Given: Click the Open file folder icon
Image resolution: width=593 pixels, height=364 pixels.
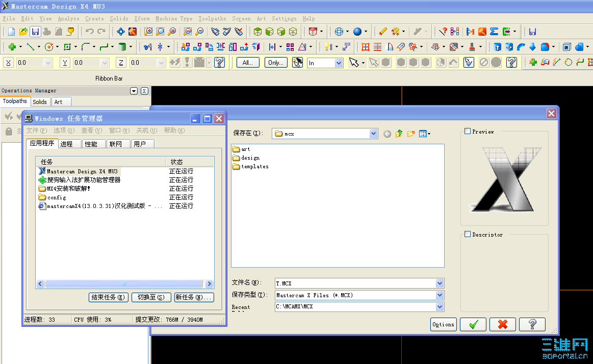Looking at the screenshot, I should pyautogui.click(x=23, y=32).
